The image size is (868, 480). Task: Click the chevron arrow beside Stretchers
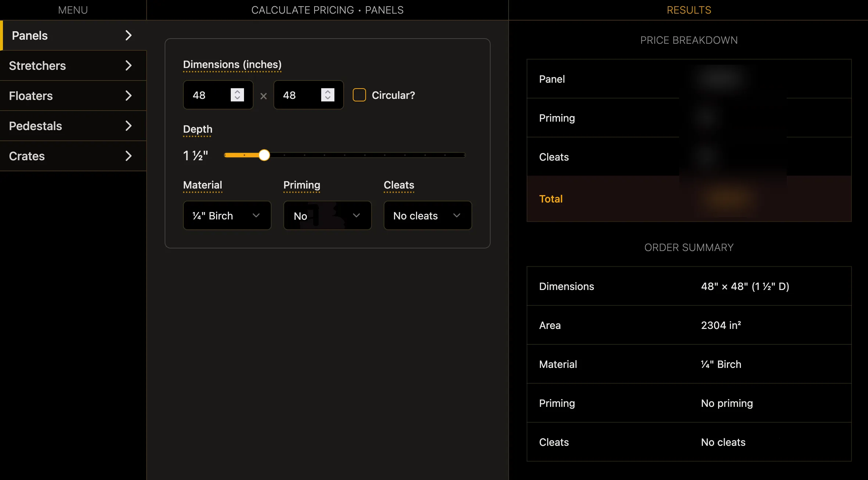point(128,65)
